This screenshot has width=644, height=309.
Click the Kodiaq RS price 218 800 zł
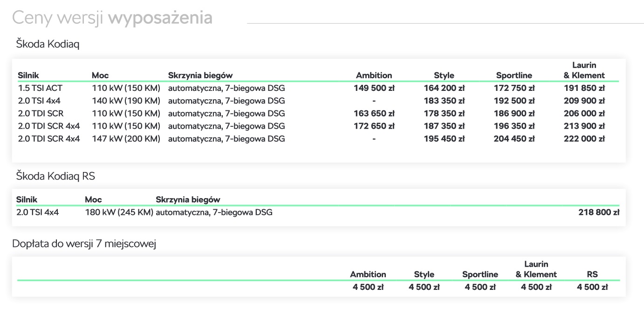599,213
